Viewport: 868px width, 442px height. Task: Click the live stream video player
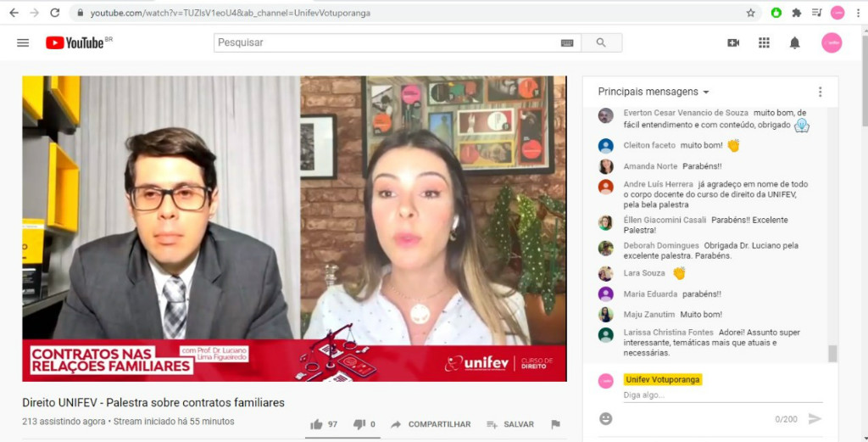pos(294,229)
